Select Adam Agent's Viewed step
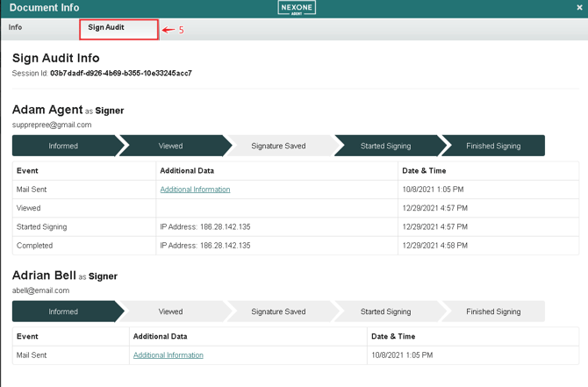The width and height of the screenshot is (588, 387). [x=170, y=146]
